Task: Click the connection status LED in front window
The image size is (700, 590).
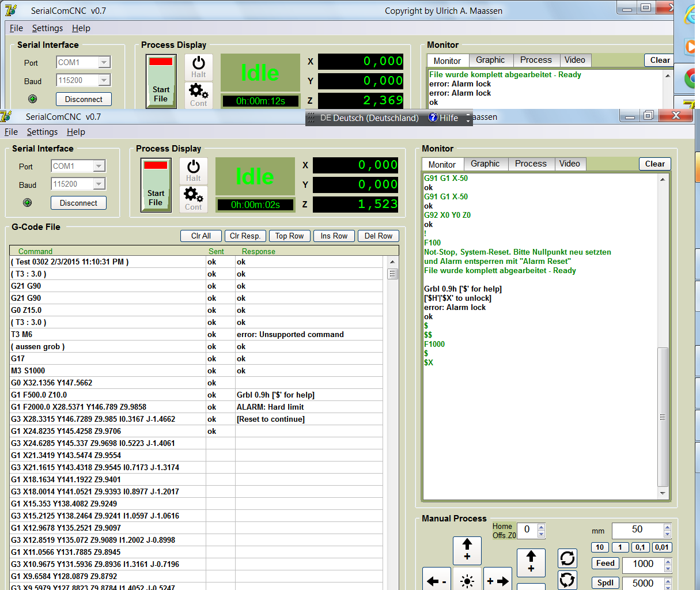Action: coord(27,203)
